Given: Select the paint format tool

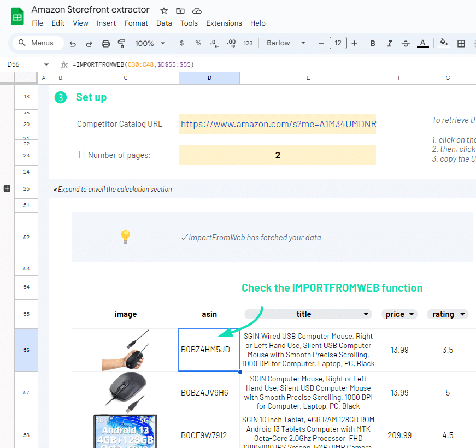Looking at the screenshot, I should pos(122,43).
